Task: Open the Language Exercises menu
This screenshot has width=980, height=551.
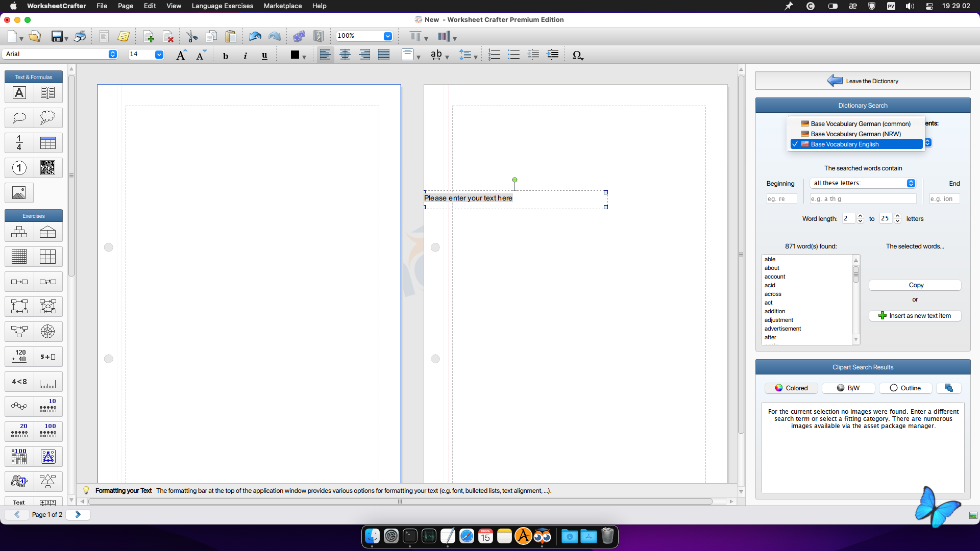Action: click(222, 6)
